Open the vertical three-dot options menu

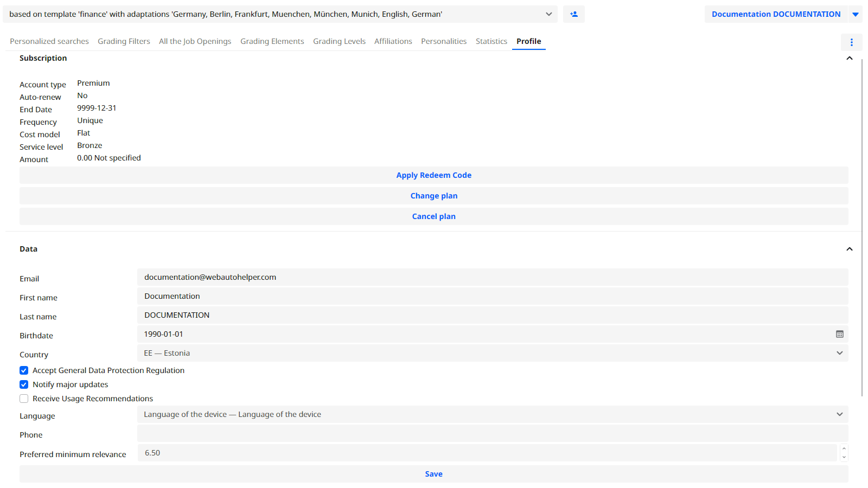(x=851, y=42)
